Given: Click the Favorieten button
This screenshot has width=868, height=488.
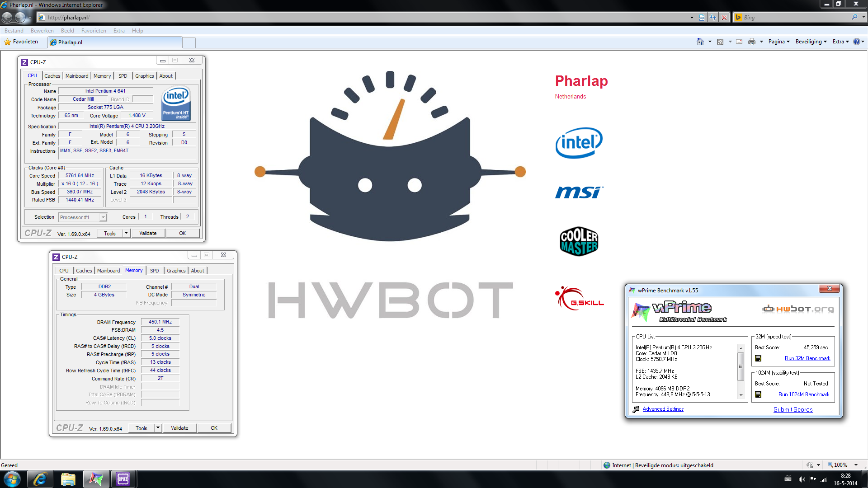Looking at the screenshot, I should tap(21, 42).
